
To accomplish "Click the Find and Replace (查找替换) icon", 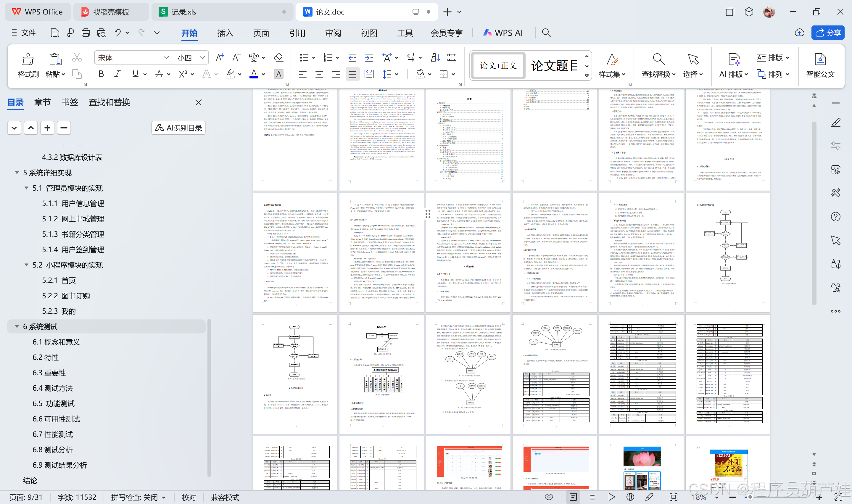I will (x=658, y=59).
